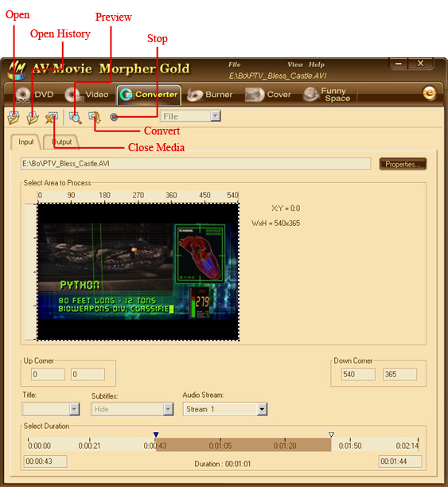
Task: Click the Down Corner width field 540
Action: pyautogui.click(x=358, y=375)
